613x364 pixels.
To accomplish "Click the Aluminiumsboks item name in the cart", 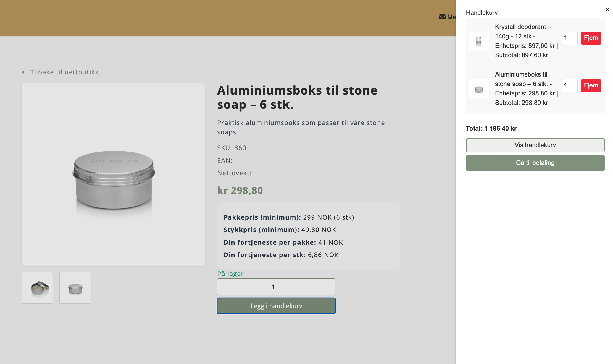I will [x=521, y=74].
